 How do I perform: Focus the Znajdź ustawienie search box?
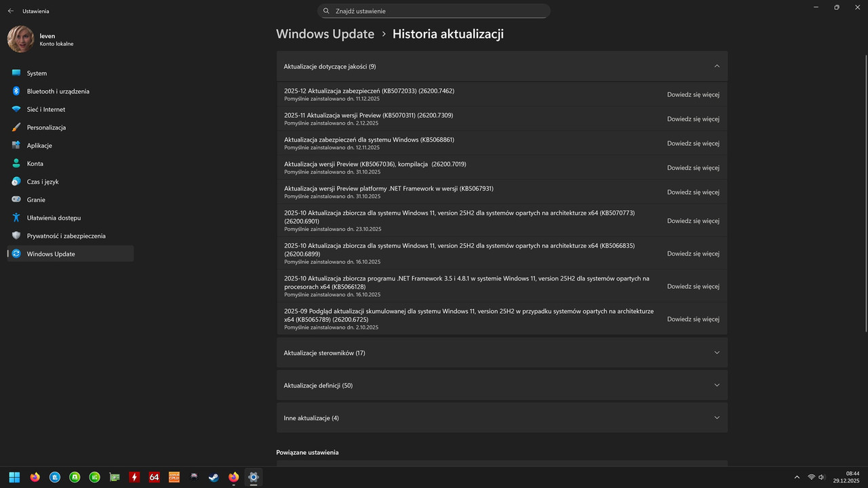tap(434, 11)
